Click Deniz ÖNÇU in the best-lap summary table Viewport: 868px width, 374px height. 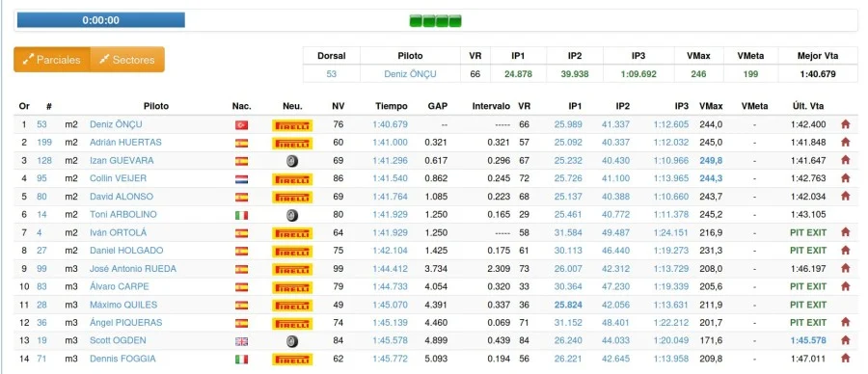(410, 73)
